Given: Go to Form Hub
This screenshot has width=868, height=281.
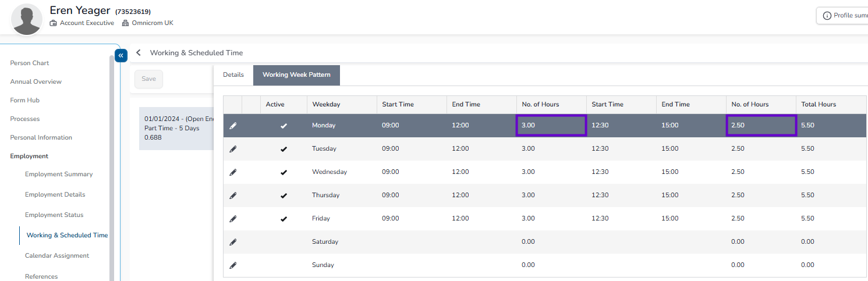Looking at the screenshot, I should point(25,100).
